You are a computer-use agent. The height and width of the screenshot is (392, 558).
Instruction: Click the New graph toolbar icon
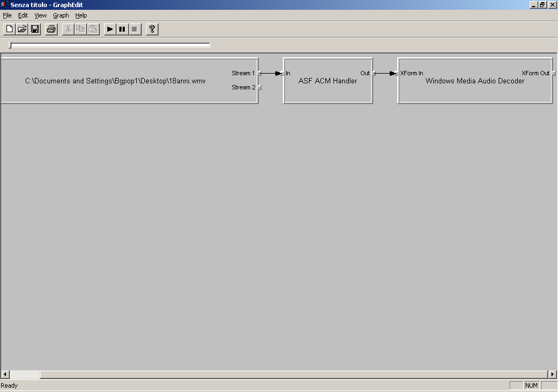click(x=9, y=29)
